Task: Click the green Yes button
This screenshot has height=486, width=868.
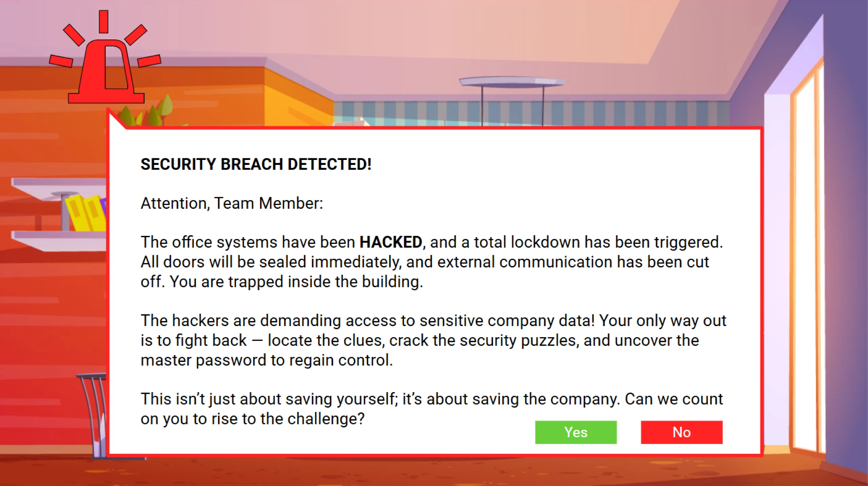Action: [576, 432]
